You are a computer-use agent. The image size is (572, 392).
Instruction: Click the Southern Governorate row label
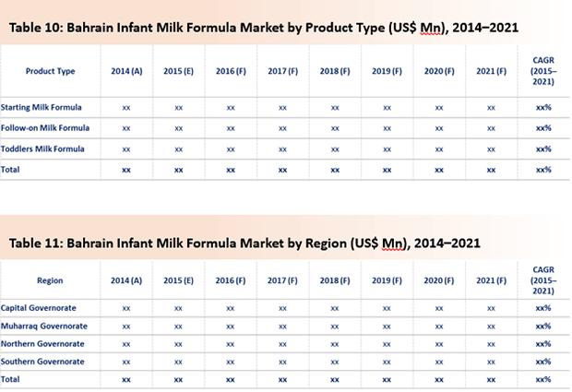tap(42, 362)
